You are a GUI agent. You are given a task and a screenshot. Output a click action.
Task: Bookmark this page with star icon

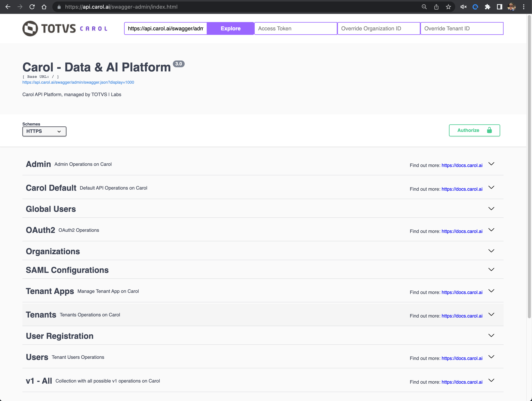pos(448,7)
